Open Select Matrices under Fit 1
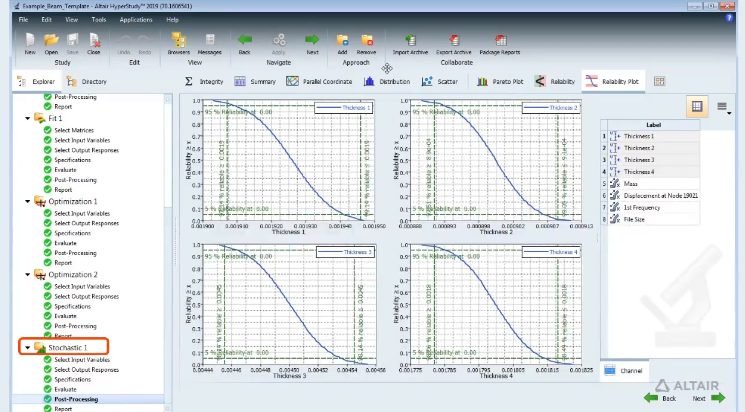Screen dimensions: 745x412 pos(74,130)
